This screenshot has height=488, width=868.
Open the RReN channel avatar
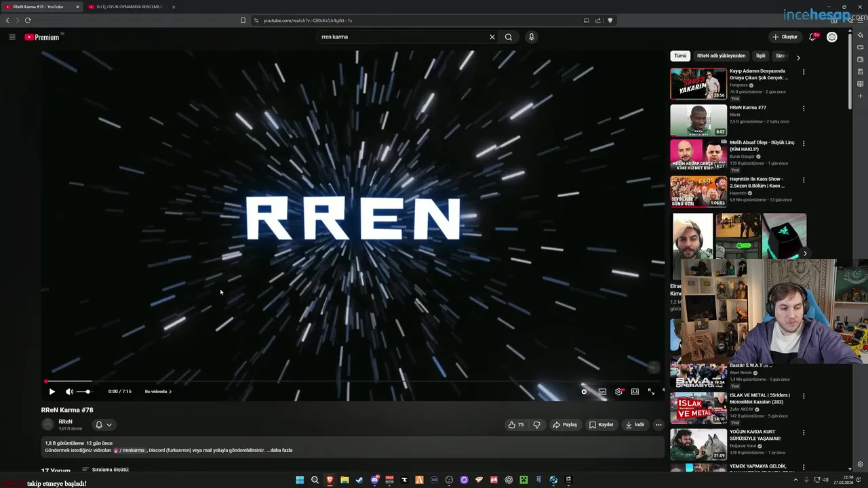pyautogui.click(x=47, y=424)
